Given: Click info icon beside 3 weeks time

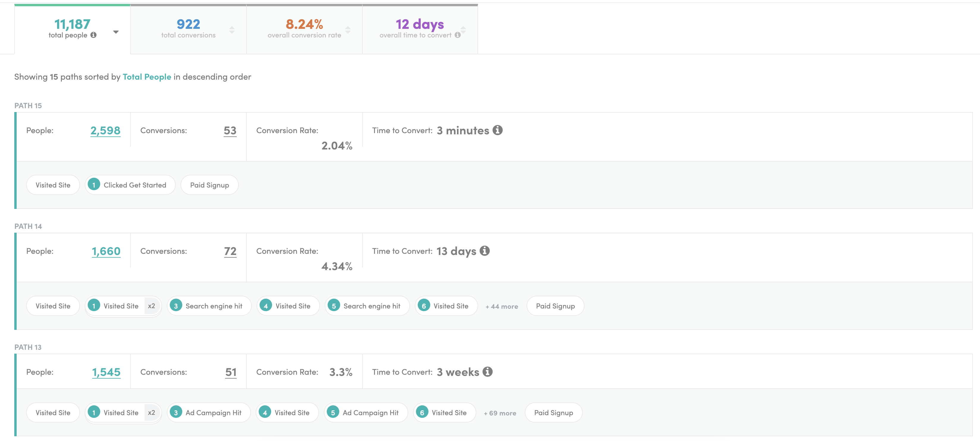Looking at the screenshot, I should point(487,372).
